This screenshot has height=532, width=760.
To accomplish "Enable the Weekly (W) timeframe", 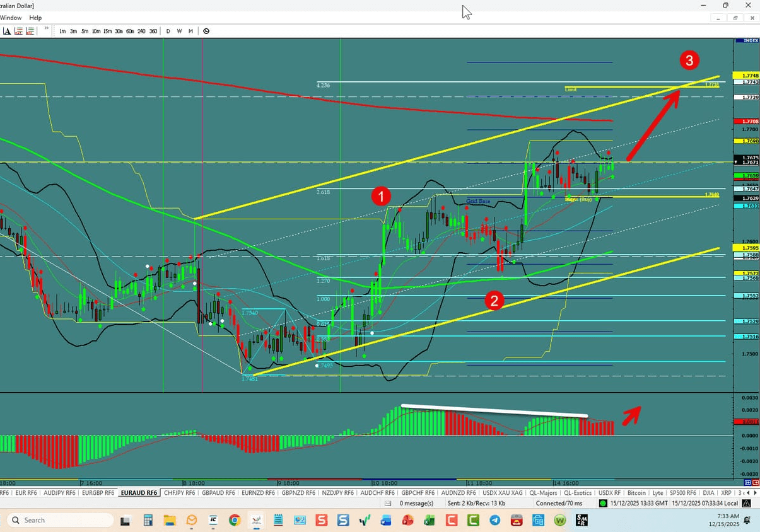I will coord(179,30).
